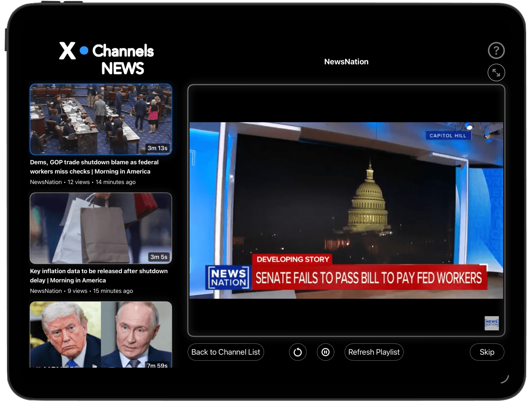Open the Senate shutdown video thumbnail
The image size is (532, 409).
click(x=101, y=119)
